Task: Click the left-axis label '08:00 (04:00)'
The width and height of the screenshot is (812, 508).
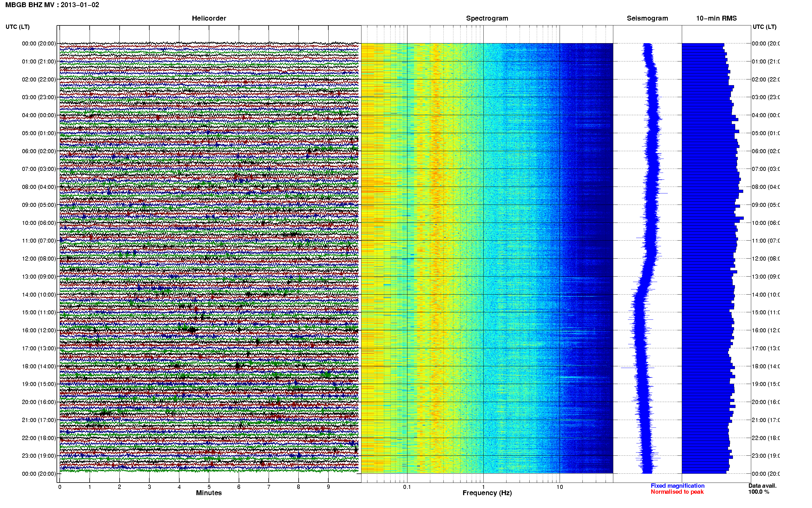Action: 39,187
